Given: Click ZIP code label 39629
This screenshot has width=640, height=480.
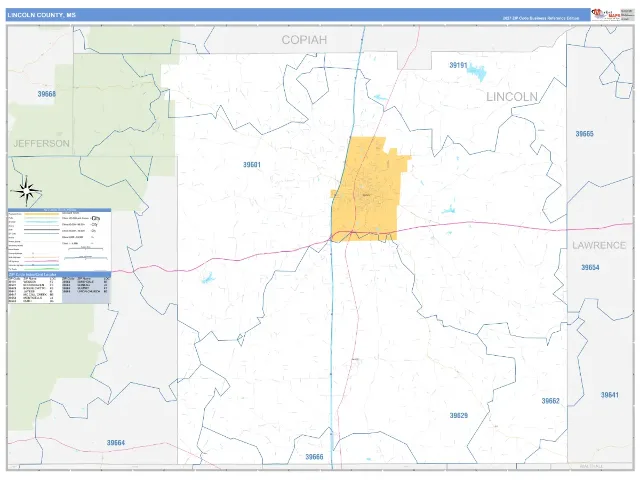Looking at the screenshot, I should (458, 416).
